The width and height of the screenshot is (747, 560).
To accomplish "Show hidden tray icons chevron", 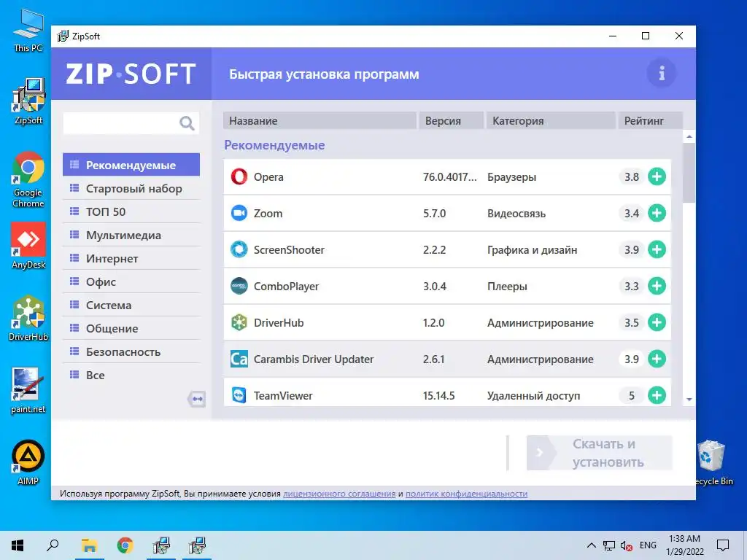I will pyautogui.click(x=591, y=545).
